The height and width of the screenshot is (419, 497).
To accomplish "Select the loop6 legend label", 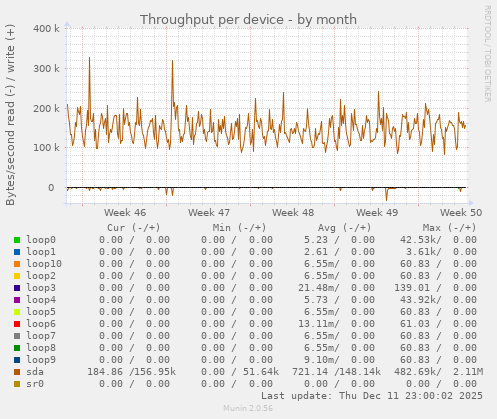I will tap(41, 324).
